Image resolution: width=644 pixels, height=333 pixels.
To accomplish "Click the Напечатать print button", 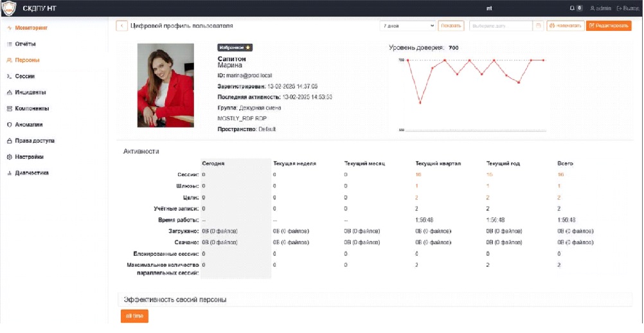I will pyautogui.click(x=566, y=26).
